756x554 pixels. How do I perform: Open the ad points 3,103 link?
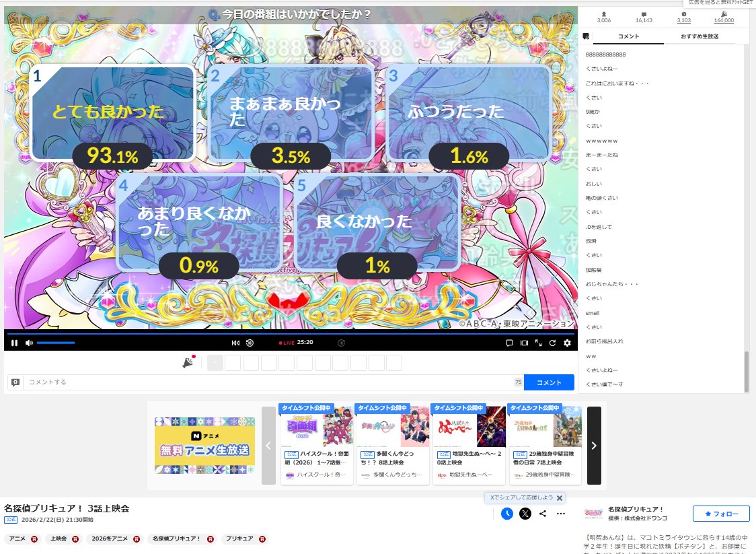point(683,18)
